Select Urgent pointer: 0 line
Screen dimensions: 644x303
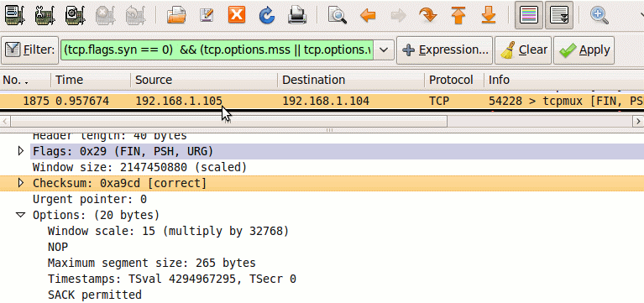90,200
